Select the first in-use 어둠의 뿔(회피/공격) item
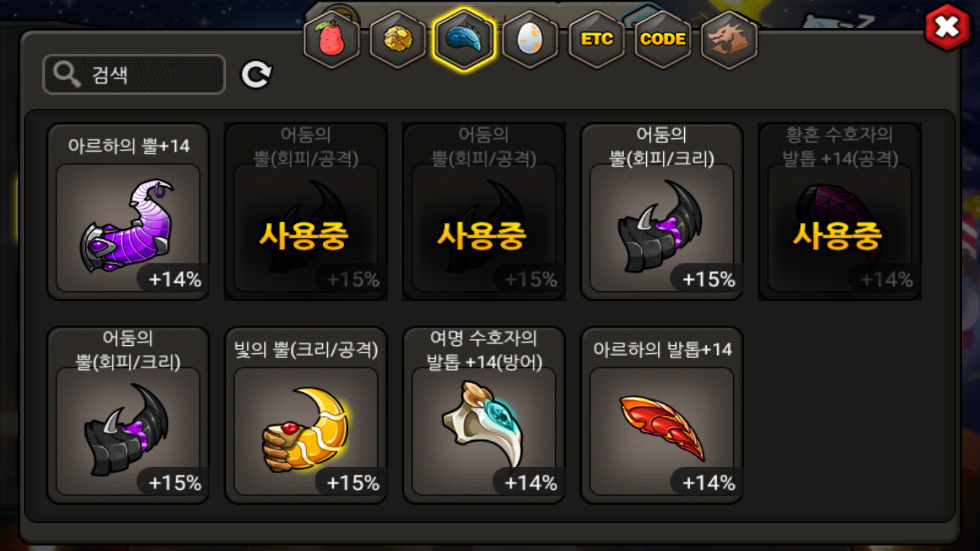This screenshot has width=980, height=551. [x=306, y=212]
